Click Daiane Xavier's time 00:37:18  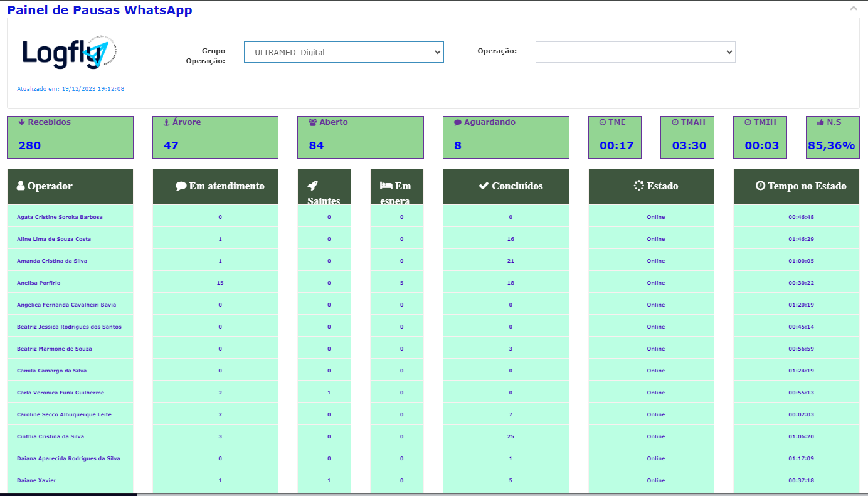pos(802,480)
